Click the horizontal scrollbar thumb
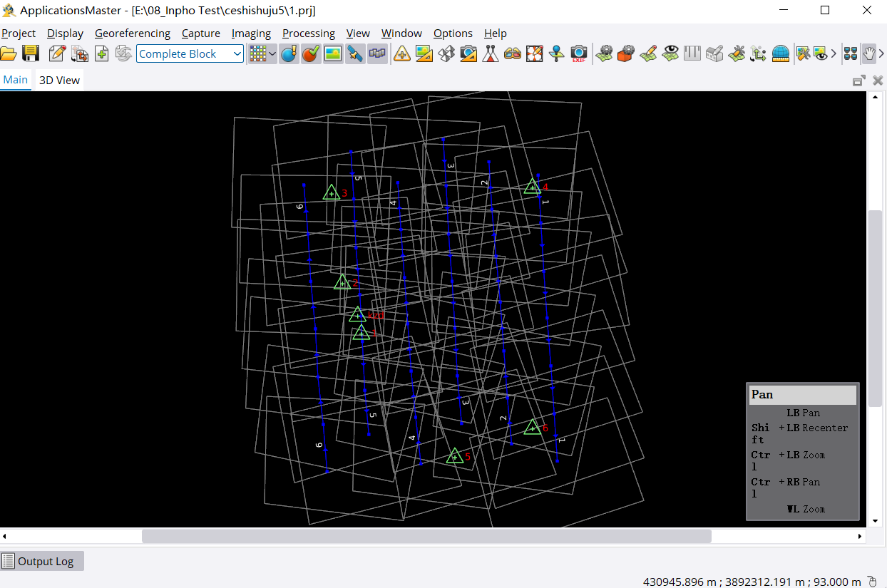 tap(426, 536)
